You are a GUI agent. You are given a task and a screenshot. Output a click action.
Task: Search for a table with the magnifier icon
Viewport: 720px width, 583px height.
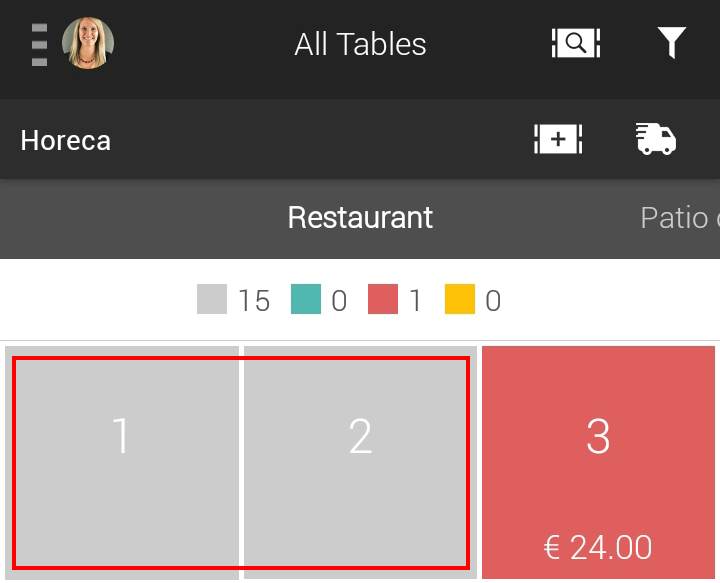tap(575, 43)
